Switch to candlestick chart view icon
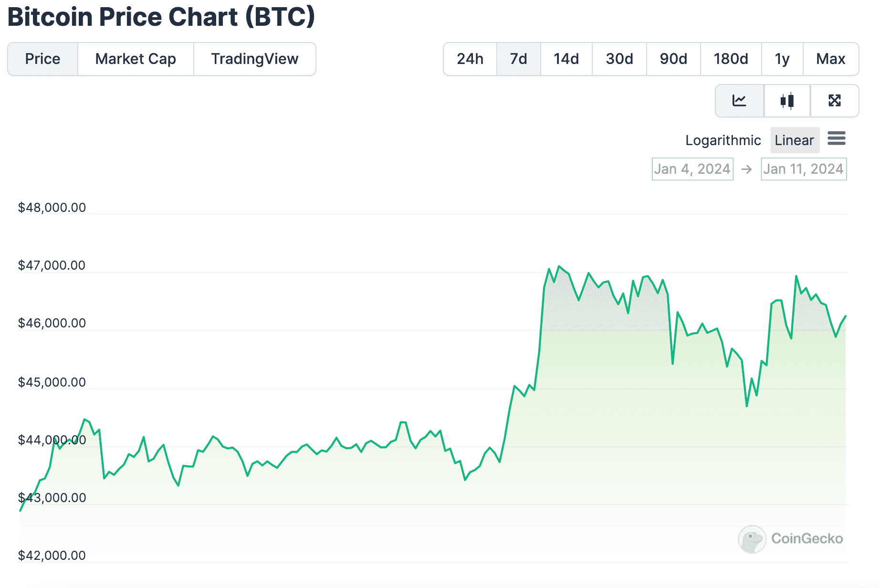880x588 pixels. (787, 101)
